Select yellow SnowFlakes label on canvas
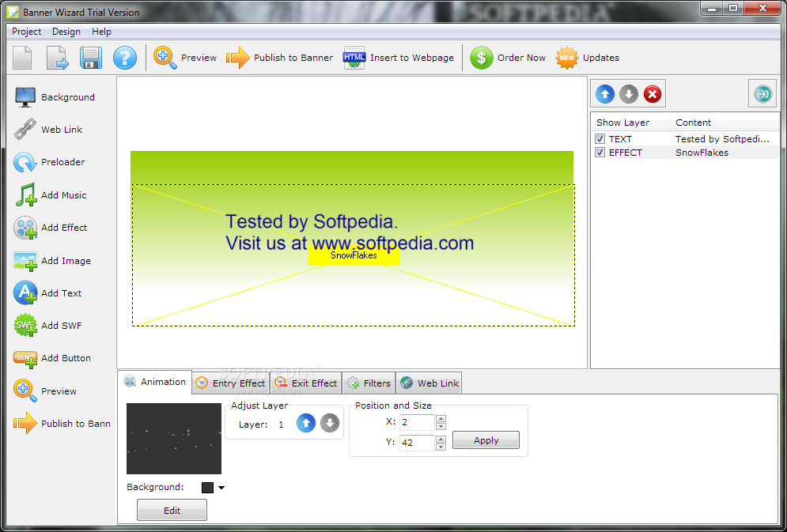The width and height of the screenshot is (787, 532). (354, 255)
